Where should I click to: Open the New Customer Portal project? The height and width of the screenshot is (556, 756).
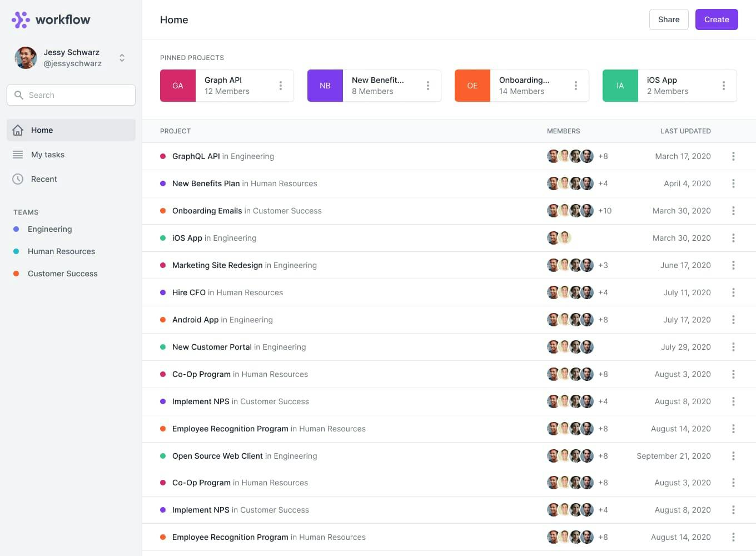coord(212,347)
